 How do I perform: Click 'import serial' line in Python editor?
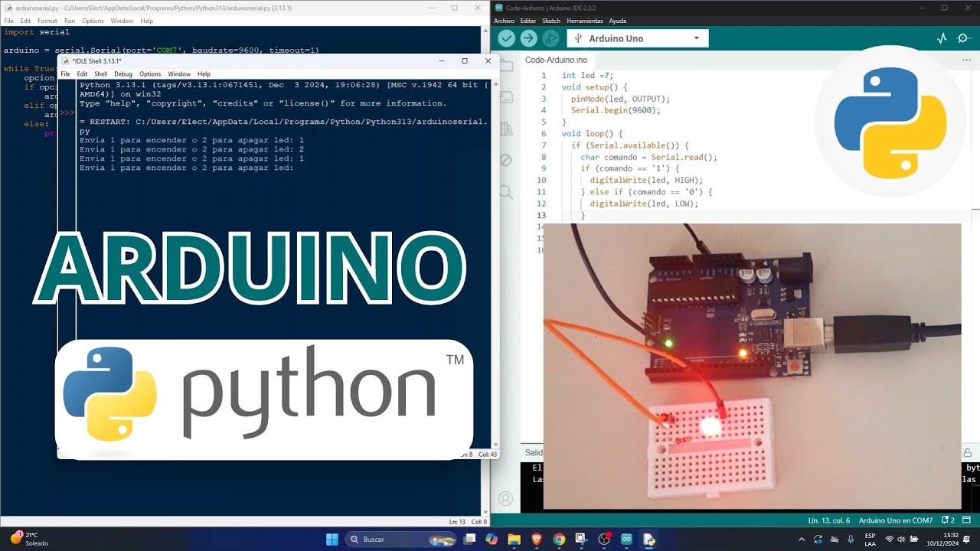point(37,32)
